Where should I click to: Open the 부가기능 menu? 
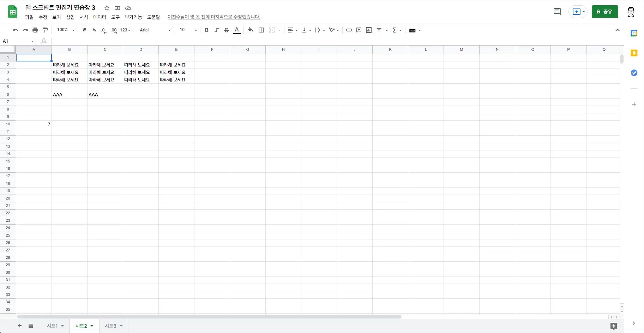133,17
